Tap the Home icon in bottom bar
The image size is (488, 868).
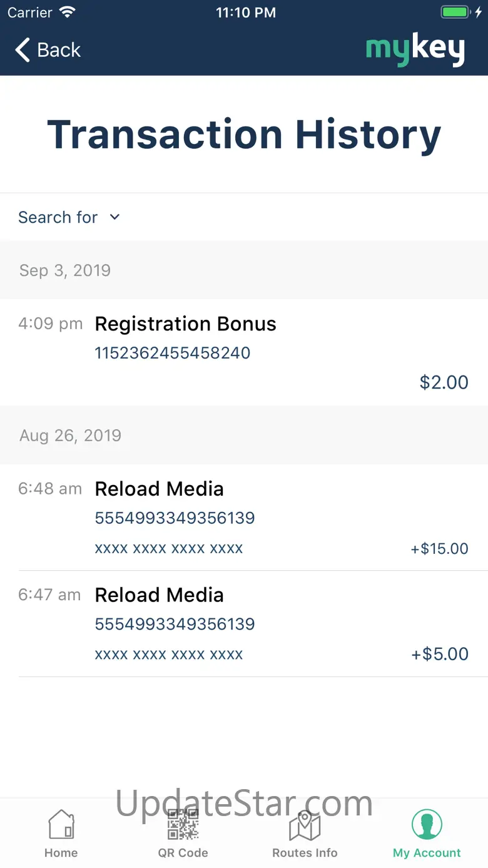[x=61, y=825]
